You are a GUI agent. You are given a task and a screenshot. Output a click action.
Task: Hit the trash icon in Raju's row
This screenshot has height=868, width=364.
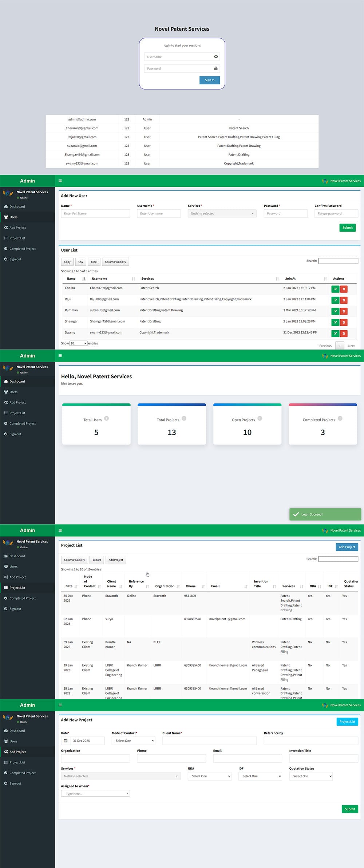point(344,300)
